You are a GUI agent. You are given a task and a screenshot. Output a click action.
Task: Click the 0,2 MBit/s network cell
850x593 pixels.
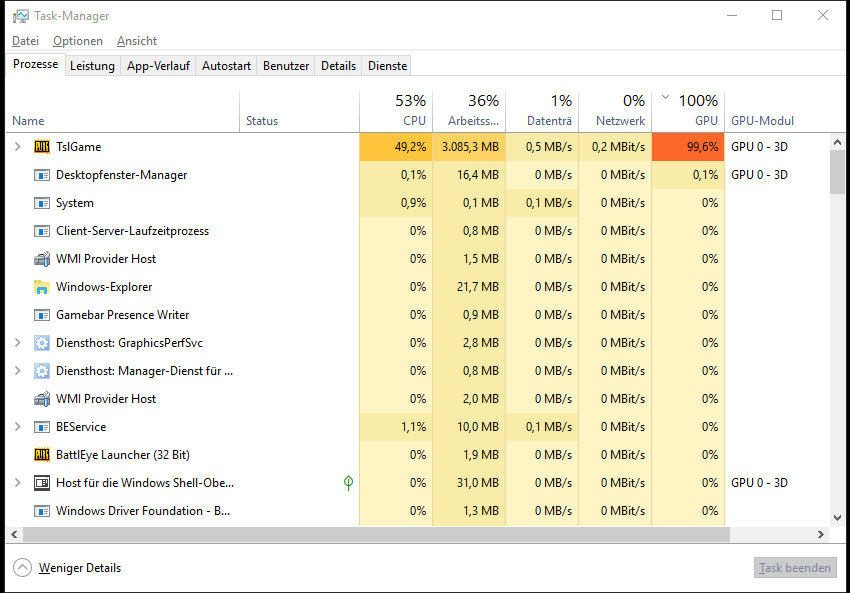(615, 147)
